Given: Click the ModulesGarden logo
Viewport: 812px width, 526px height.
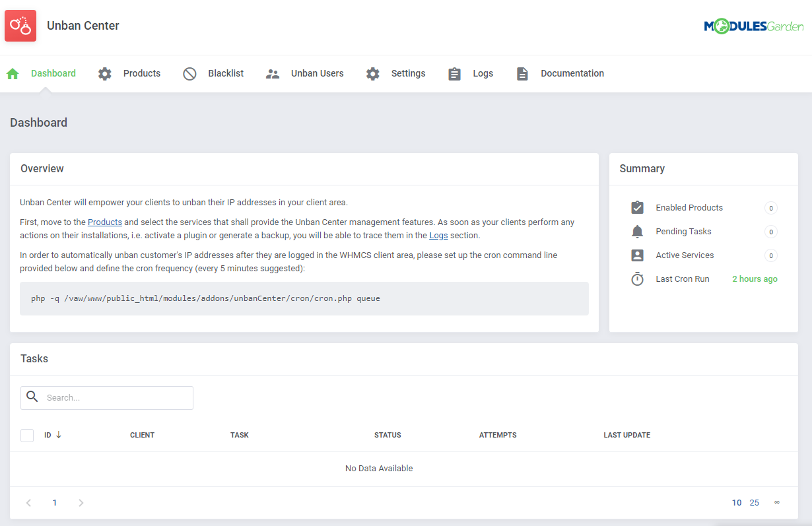Looking at the screenshot, I should (754, 26).
